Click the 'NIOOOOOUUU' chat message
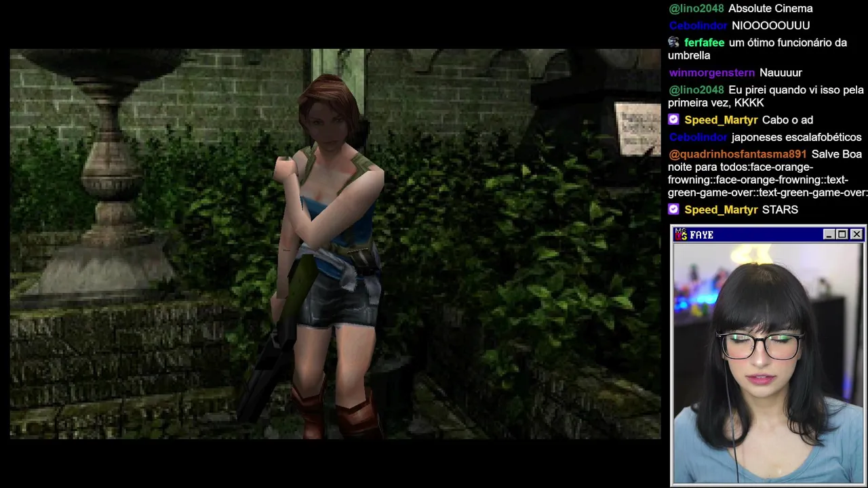The image size is (868, 488). point(771,26)
